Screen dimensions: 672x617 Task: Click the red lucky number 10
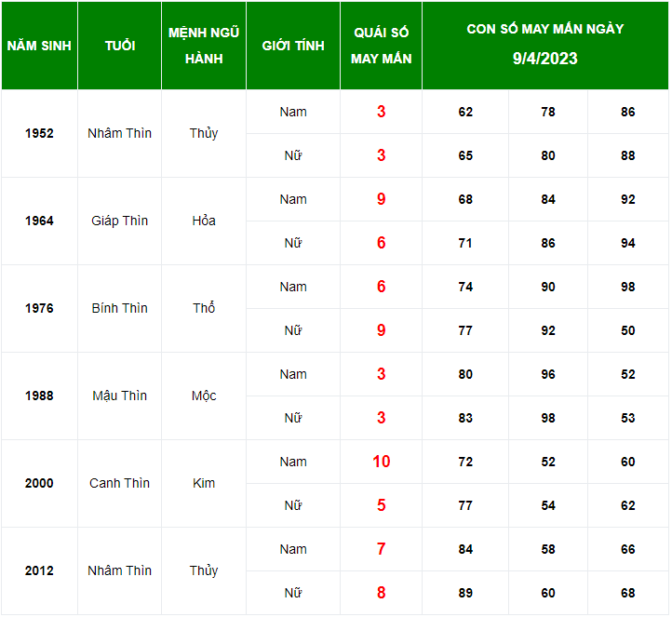coord(381,462)
